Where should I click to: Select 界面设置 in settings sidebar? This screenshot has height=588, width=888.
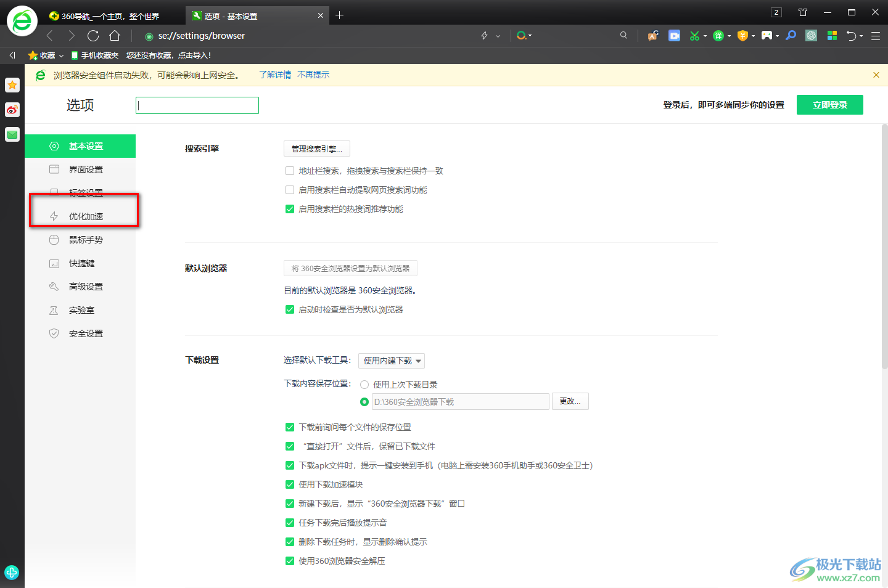click(x=80, y=169)
